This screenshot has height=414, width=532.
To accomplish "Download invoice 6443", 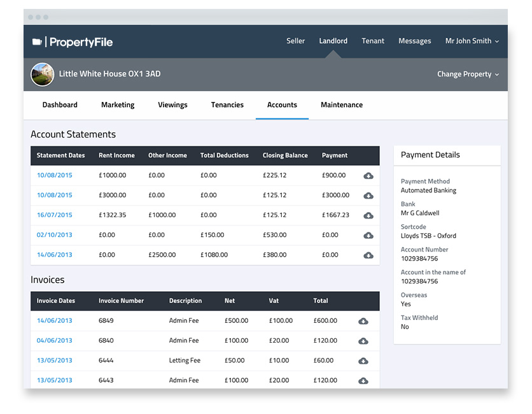I will [363, 380].
